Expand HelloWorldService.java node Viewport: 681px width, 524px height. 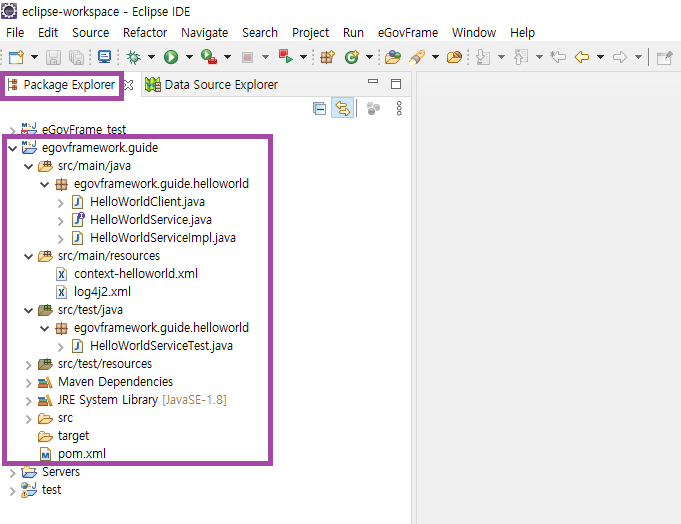pyautogui.click(x=61, y=221)
